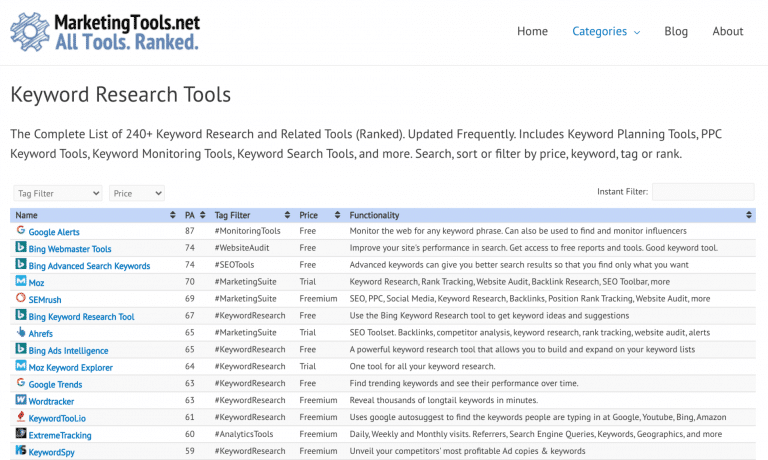Open the Blog menu item
Screen dimensions: 768x460
coord(676,31)
